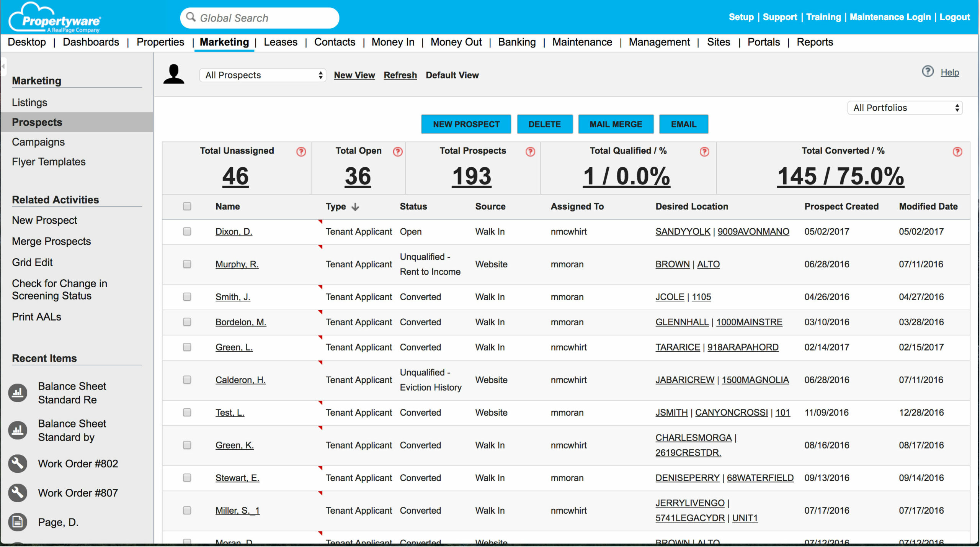Click Grid Edit related activity
Screen dimensions: 980x547
32,262
